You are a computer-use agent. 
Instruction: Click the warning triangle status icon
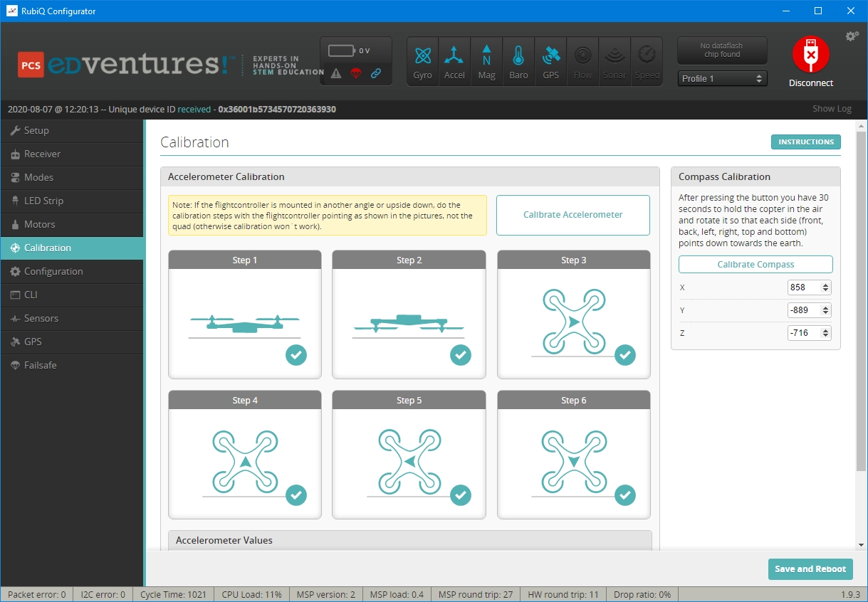[x=336, y=73]
